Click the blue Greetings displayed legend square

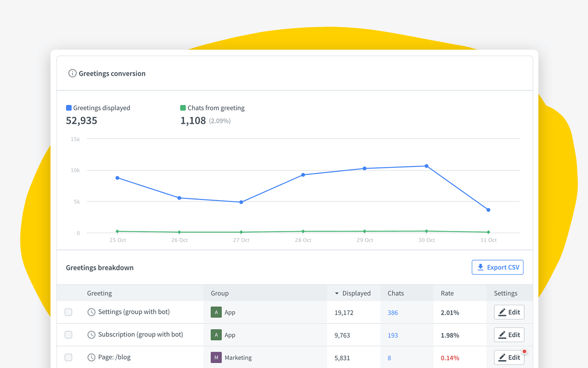click(69, 108)
